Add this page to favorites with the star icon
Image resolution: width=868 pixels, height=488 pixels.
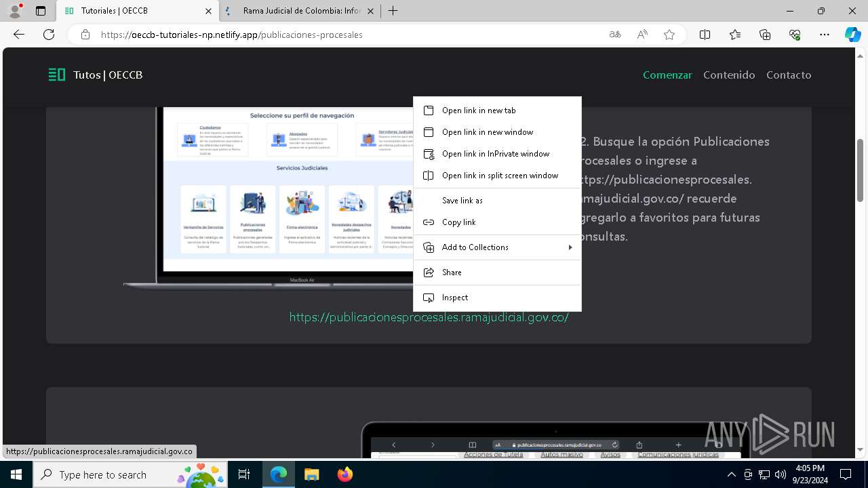tap(669, 35)
